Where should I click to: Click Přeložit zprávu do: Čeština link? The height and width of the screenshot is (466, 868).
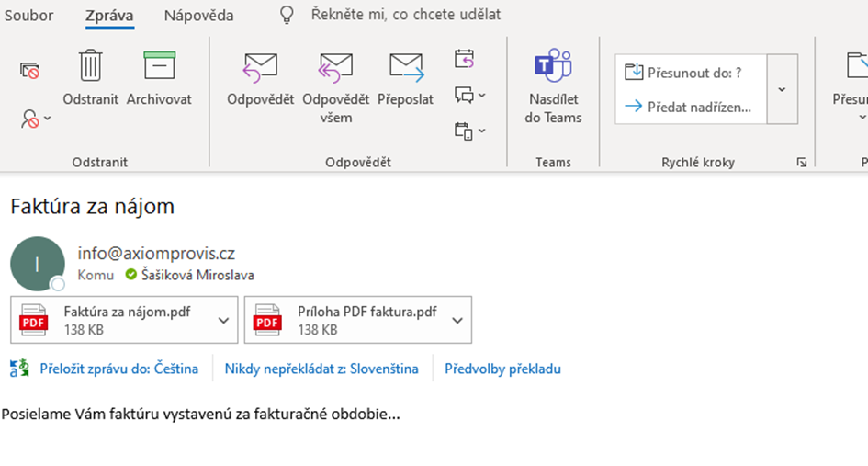pyautogui.click(x=118, y=369)
